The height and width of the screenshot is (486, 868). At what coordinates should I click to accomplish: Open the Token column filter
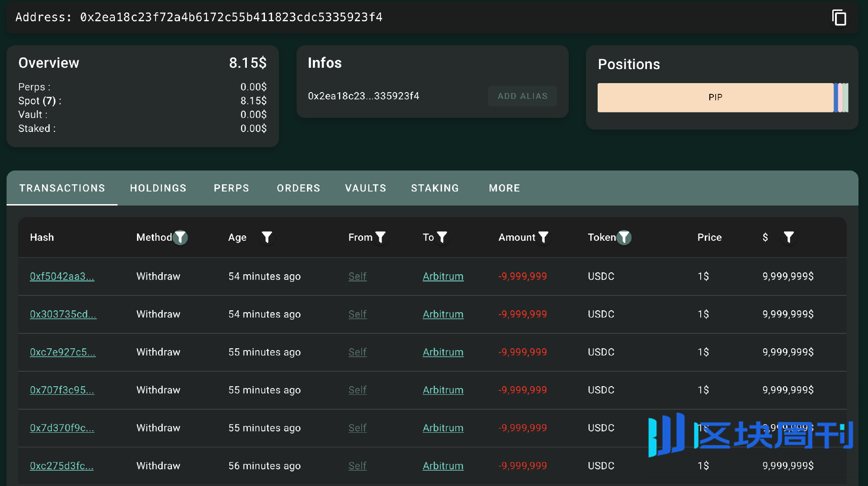click(x=624, y=237)
